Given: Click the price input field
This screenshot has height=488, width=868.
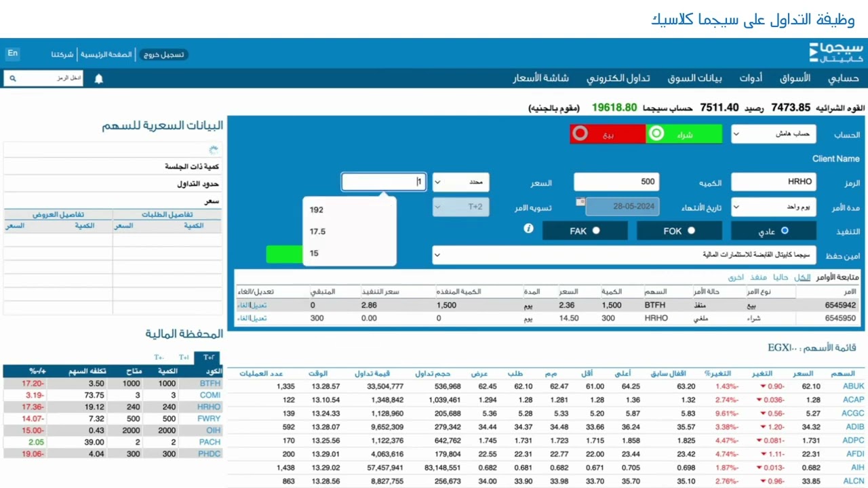Looking at the screenshot, I should pos(384,182).
